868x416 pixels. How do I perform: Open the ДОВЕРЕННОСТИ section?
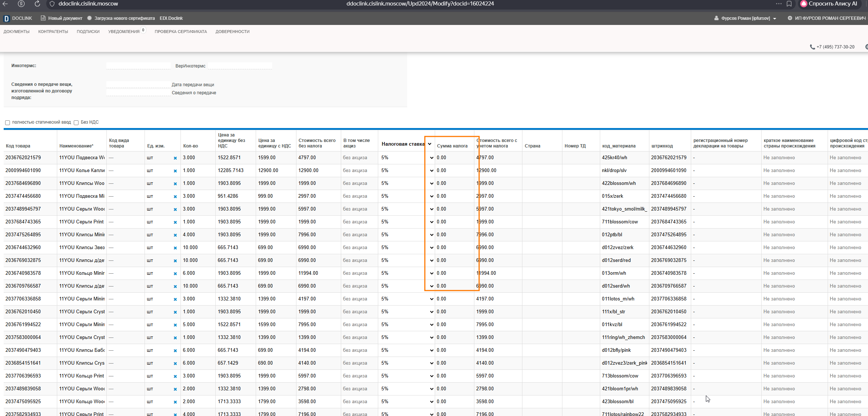coord(232,32)
